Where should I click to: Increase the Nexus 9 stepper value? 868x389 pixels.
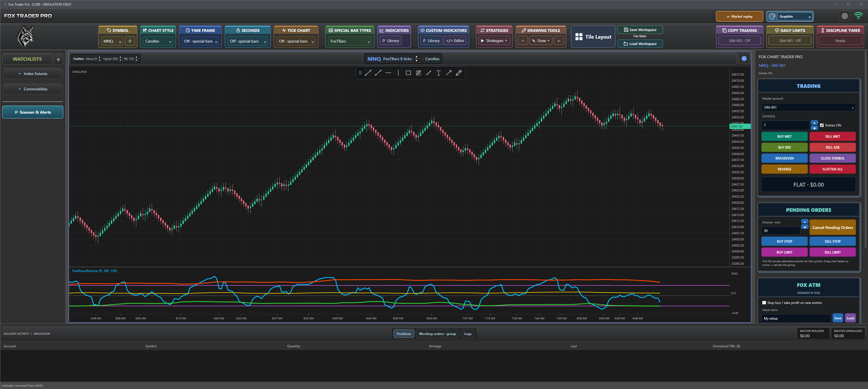[99, 57]
